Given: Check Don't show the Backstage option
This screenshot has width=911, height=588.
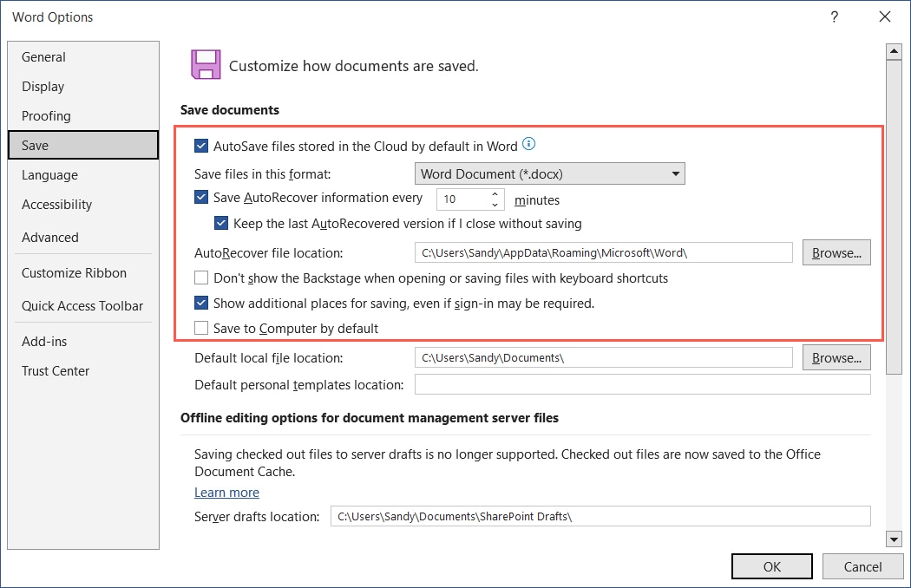Looking at the screenshot, I should (201, 278).
